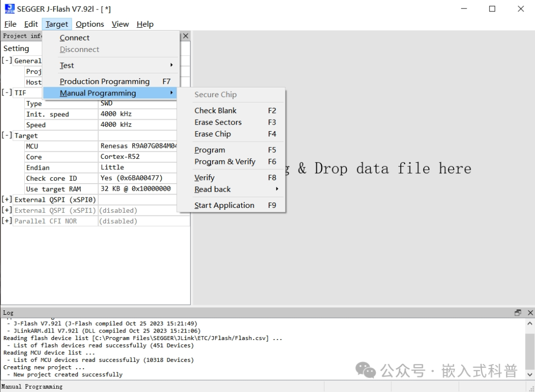Open the File menu
The height and width of the screenshot is (392, 535).
pos(10,24)
